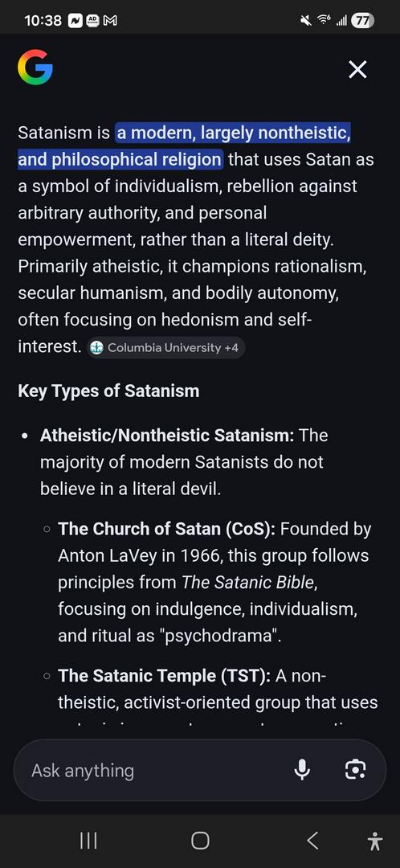
Task: Tap the Google G logo
Action: (x=35, y=68)
